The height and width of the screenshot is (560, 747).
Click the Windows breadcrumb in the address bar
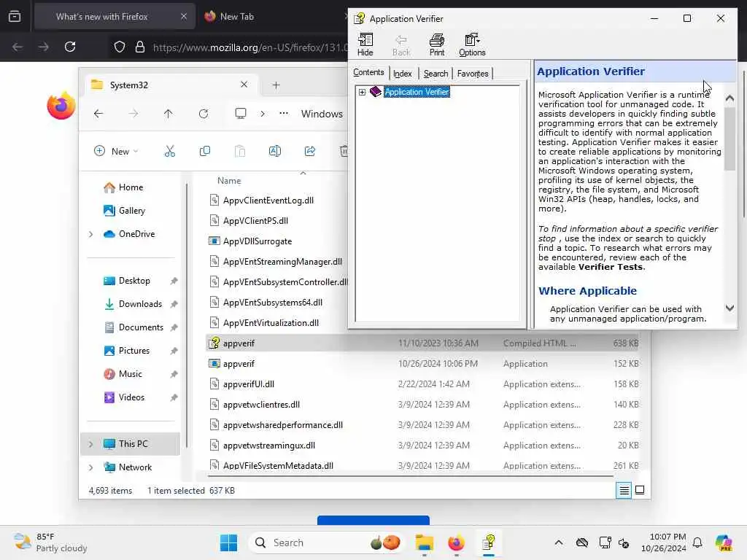[322, 114]
